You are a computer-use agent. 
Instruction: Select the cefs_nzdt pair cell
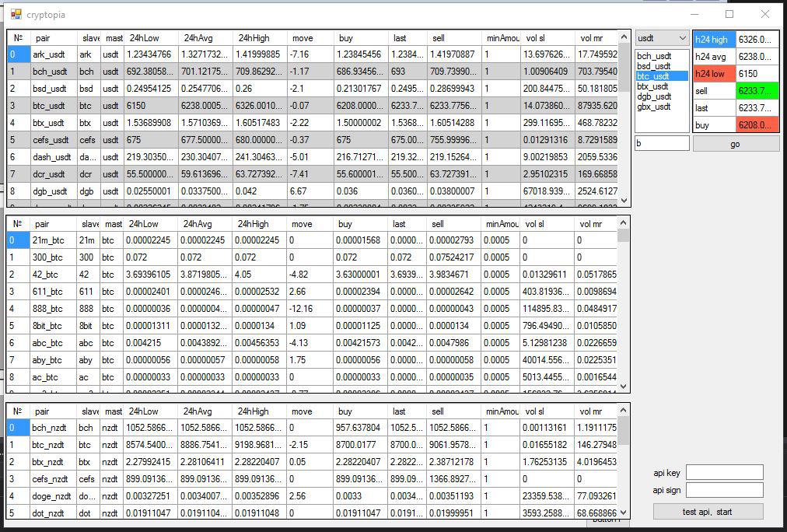point(53,479)
